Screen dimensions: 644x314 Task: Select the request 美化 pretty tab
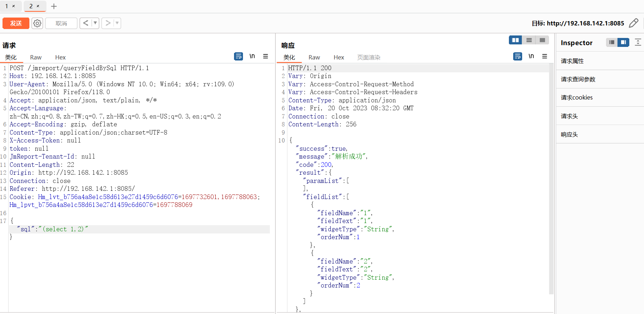(11, 57)
